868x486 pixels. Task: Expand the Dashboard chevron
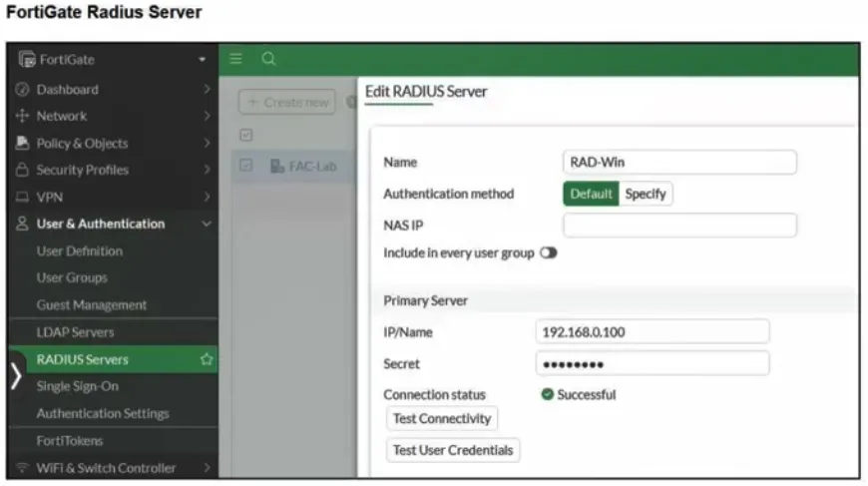[207, 89]
